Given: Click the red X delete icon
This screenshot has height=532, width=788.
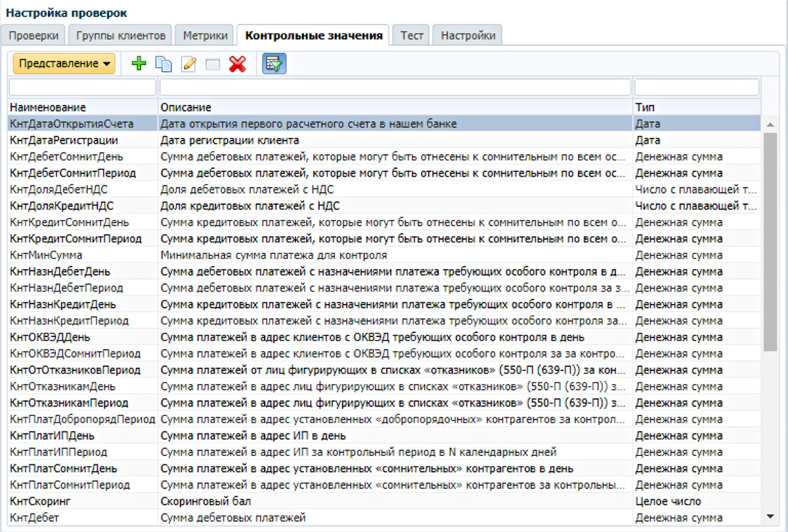Looking at the screenshot, I should click(x=237, y=64).
